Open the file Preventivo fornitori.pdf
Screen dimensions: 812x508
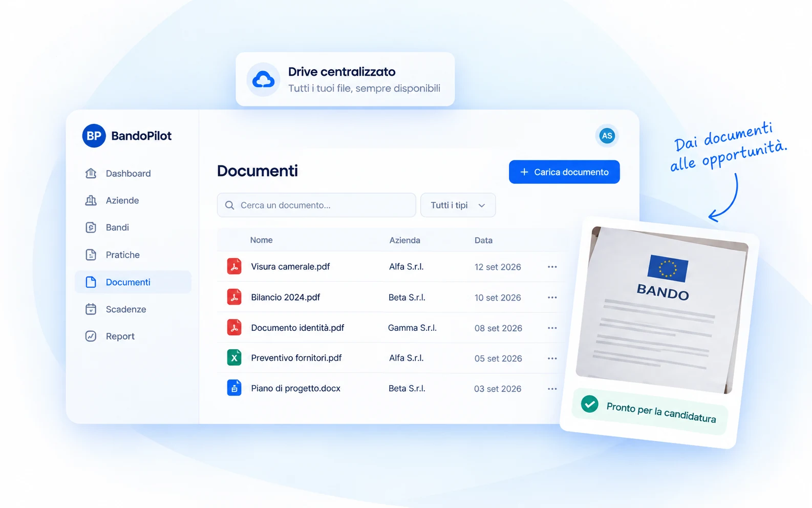click(x=296, y=358)
